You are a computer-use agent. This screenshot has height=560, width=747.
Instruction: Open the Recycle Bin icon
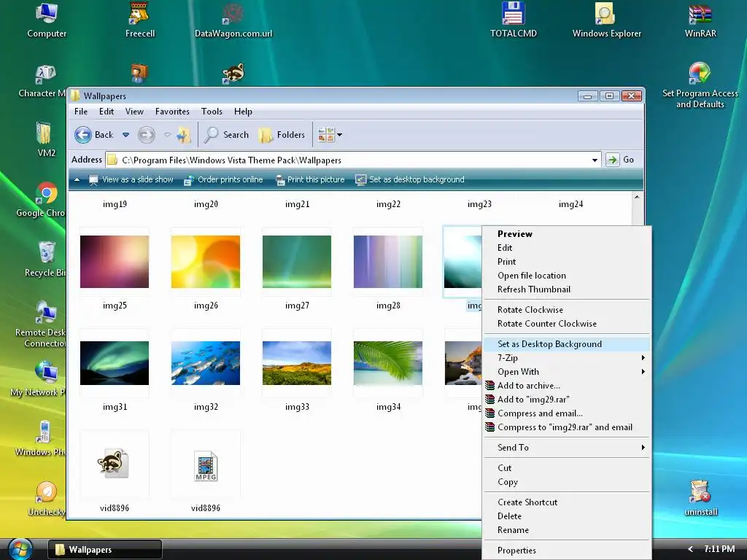click(45, 260)
